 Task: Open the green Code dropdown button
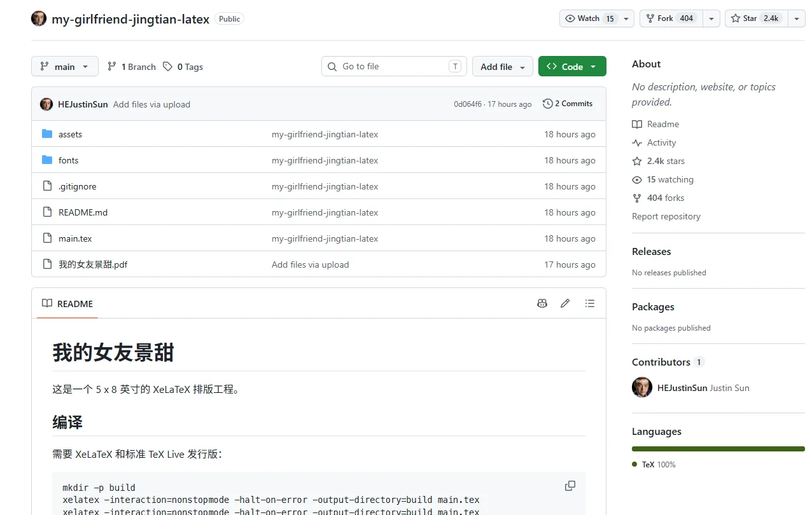(572, 66)
